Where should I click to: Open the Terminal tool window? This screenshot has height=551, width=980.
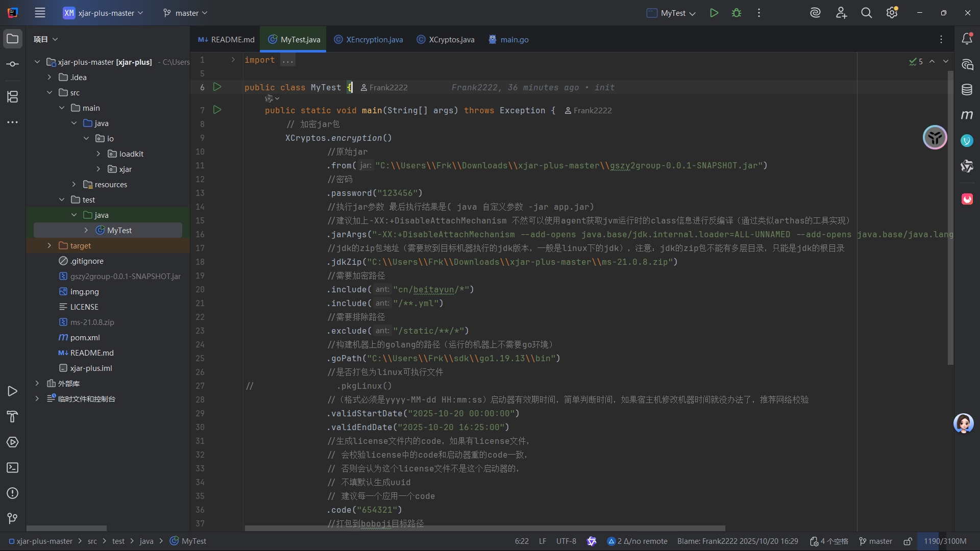point(13,468)
